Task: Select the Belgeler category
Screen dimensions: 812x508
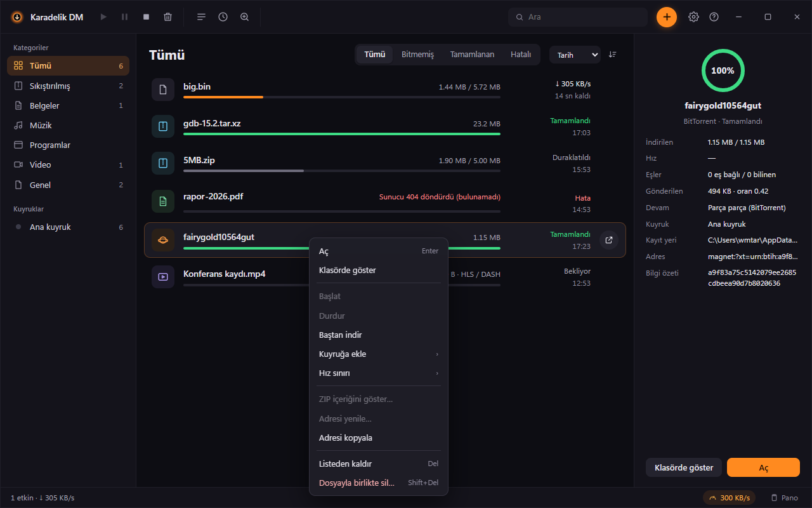Action: (x=68, y=105)
